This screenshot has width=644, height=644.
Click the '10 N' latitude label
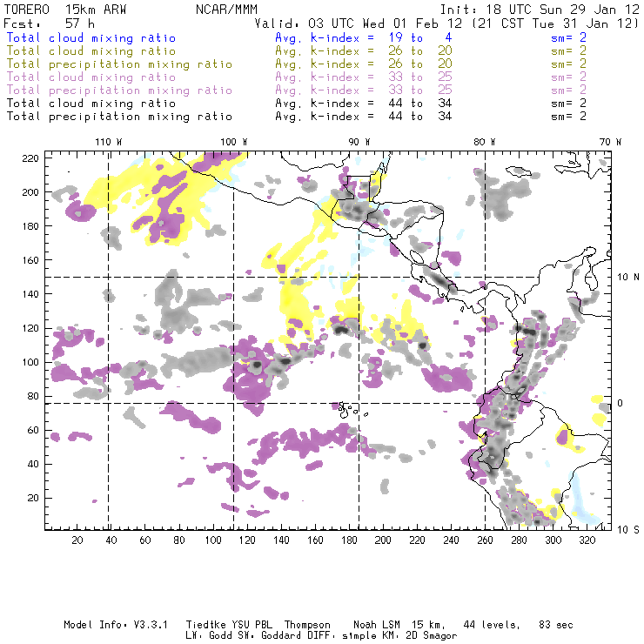point(628,278)
